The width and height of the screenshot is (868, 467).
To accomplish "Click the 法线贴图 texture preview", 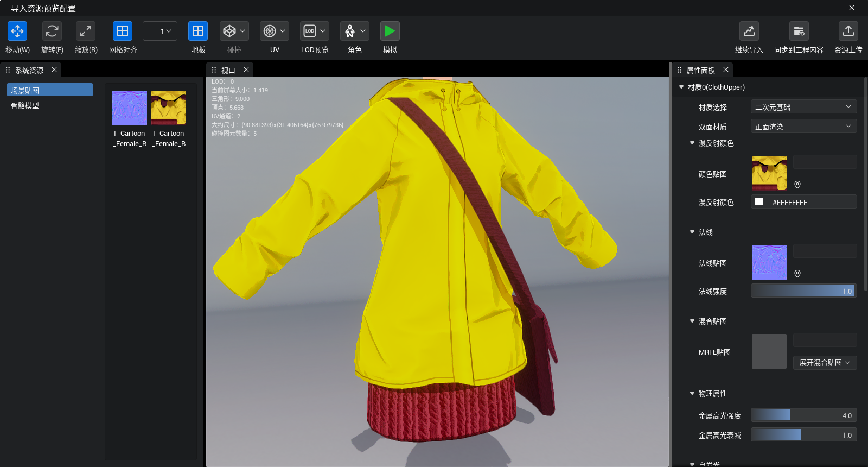I will coord(769,262).
